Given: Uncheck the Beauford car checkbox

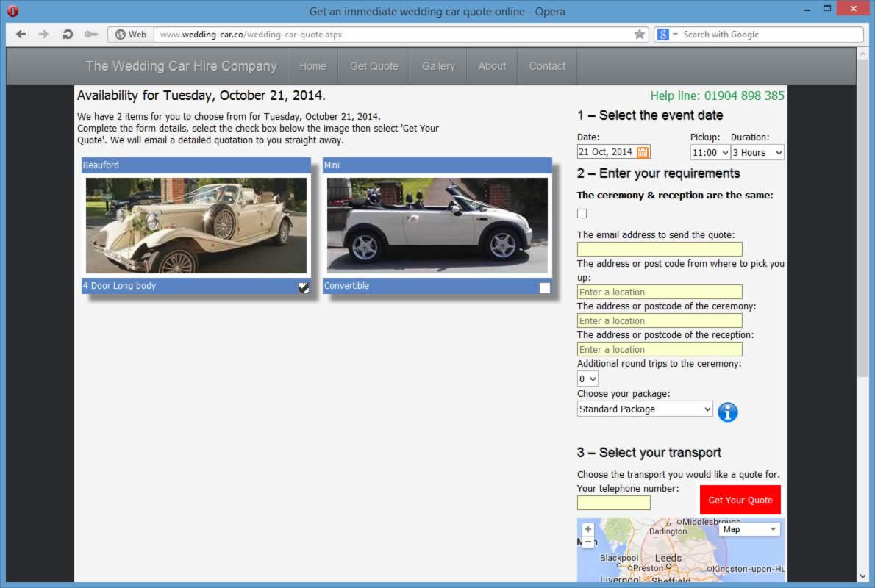Looking at the screenshot, I should pos(304,287).
